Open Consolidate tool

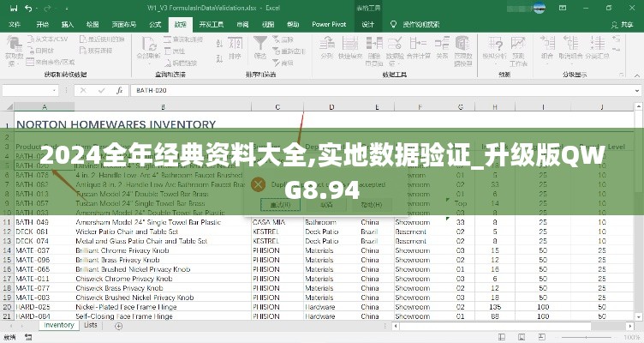419,48
